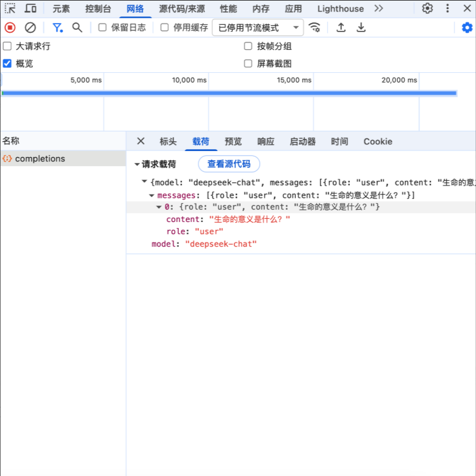Switch to the 控制台 tab
Screen dimensions: 476x476
(x=98, y=9)
